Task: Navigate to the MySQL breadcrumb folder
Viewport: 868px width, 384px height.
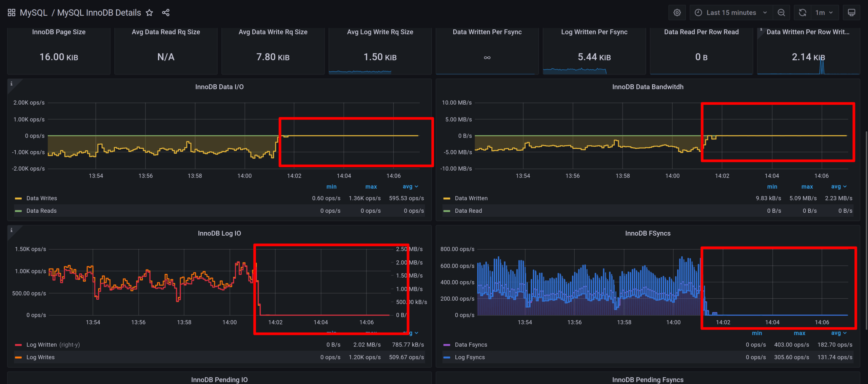Action: tap(33, 12)
